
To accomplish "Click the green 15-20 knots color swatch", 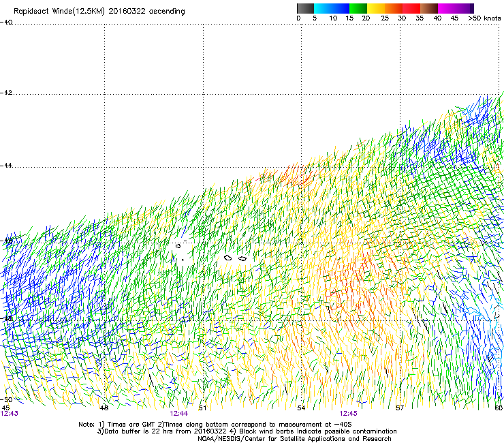I will [x=358, y=8].
